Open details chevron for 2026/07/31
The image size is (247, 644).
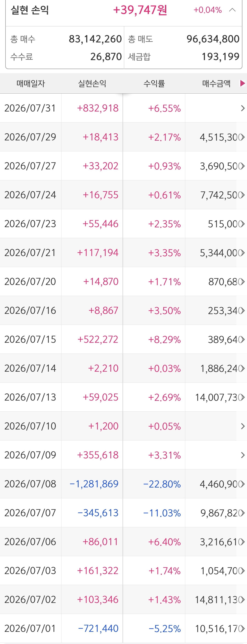click(242, 108)
